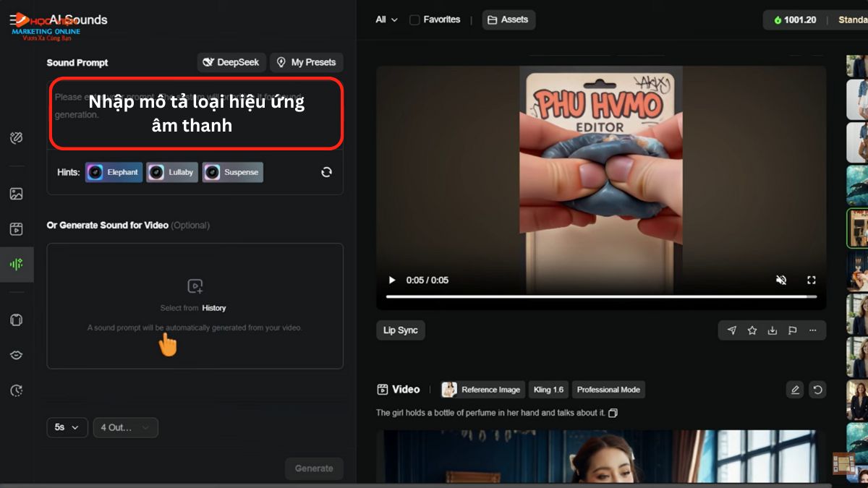Click the Or Generate Sound for Video label
The width and height of the screenshot is (868, 488).
click(x=108, y=226)
